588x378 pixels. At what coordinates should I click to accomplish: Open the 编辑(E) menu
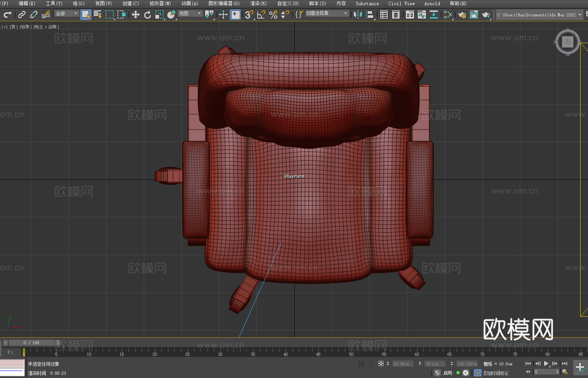point(27,3)
